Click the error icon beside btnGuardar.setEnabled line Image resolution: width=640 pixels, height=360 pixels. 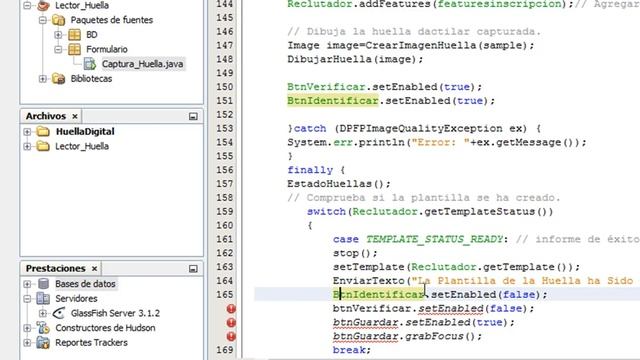point(231,323)
